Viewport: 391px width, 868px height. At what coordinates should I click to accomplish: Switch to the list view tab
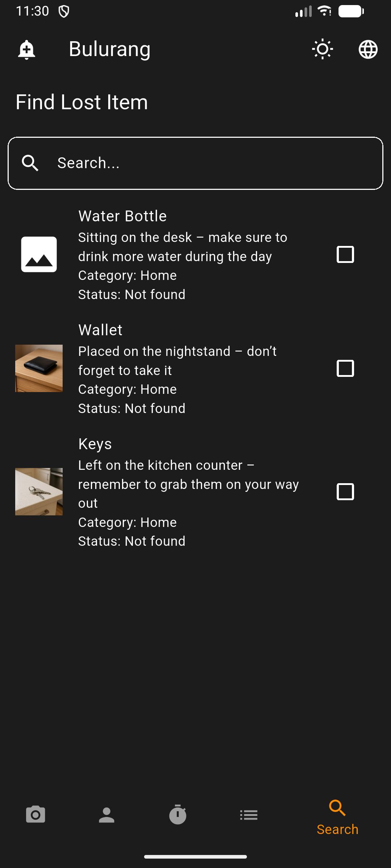(249, 815)
